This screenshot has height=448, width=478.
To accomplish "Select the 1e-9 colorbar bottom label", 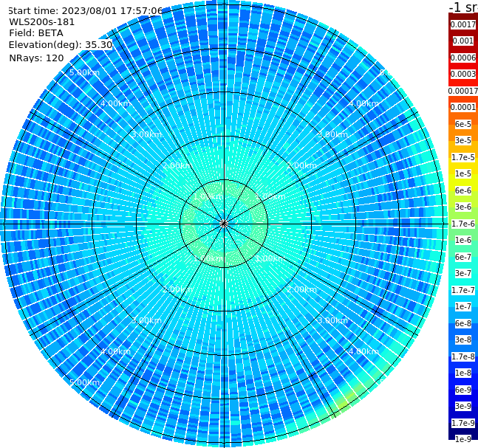I will pos(463,439).
